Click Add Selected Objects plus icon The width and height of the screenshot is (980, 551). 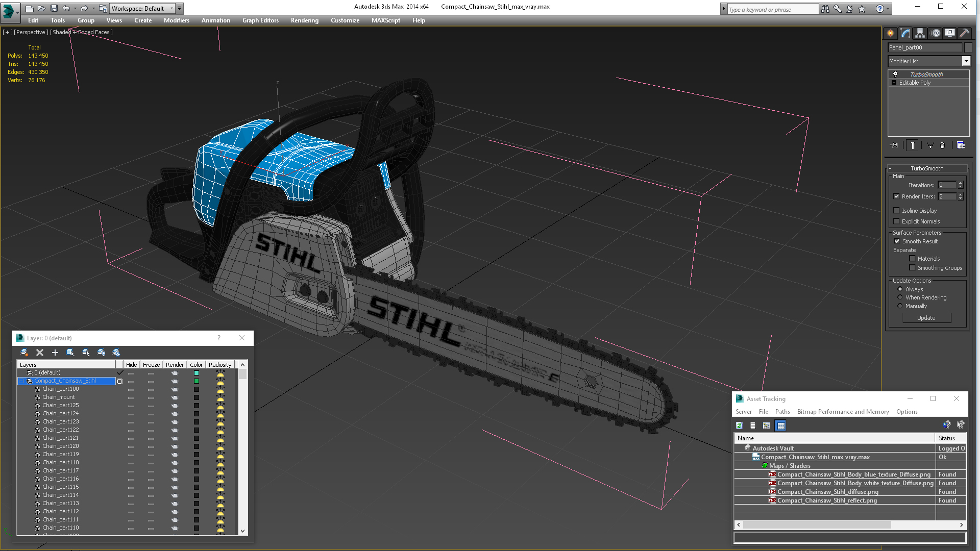tap(55, 353)
